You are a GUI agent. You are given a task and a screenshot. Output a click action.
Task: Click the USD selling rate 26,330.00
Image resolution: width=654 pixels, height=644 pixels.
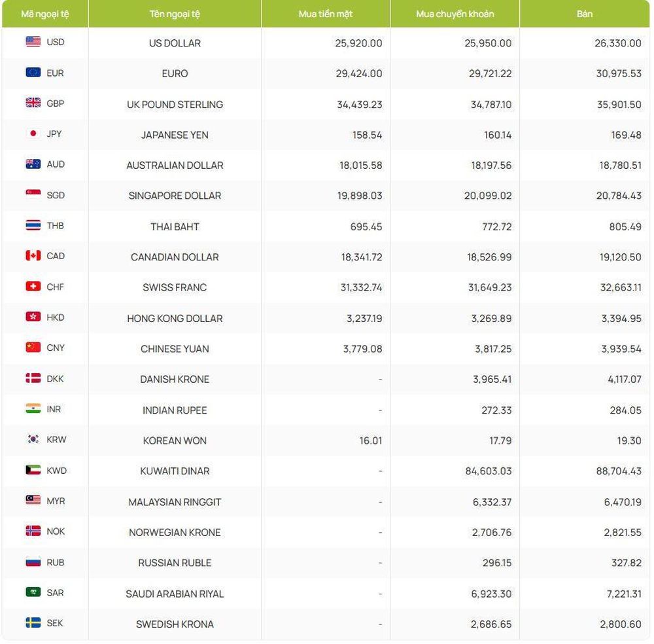[618, 43]
